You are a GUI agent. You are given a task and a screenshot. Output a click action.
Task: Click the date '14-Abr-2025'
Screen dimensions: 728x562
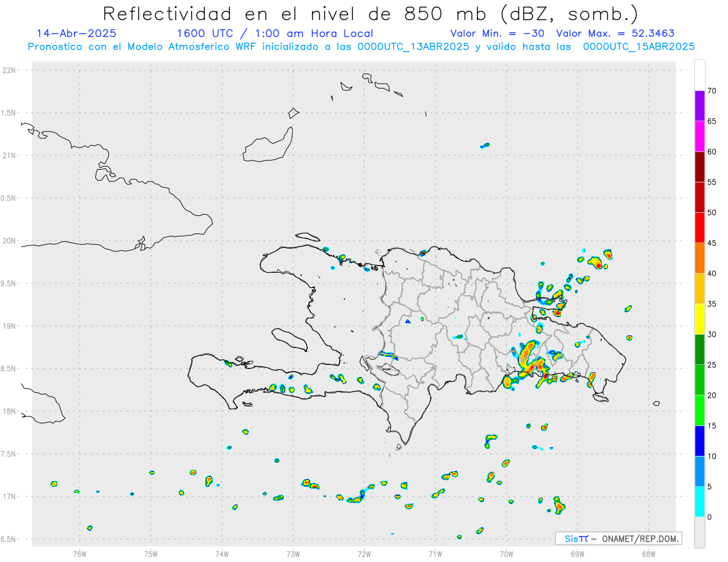coord(77,33)
